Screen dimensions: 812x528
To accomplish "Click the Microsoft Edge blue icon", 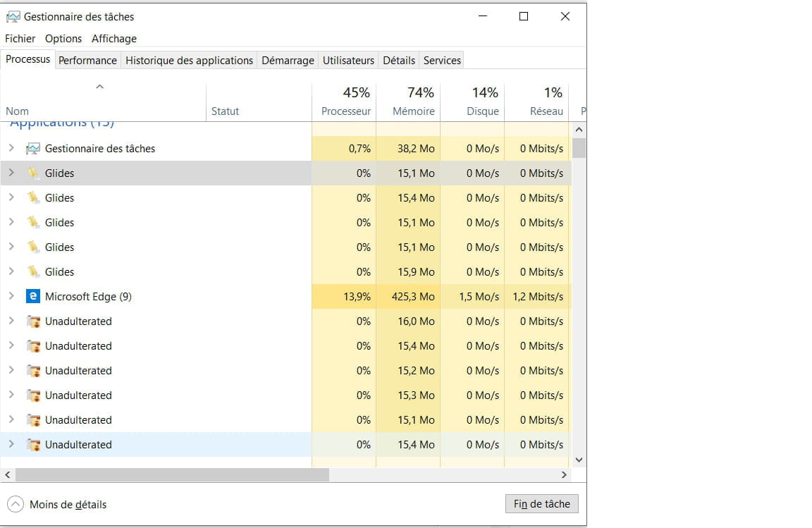I will (x=33, y=296).
